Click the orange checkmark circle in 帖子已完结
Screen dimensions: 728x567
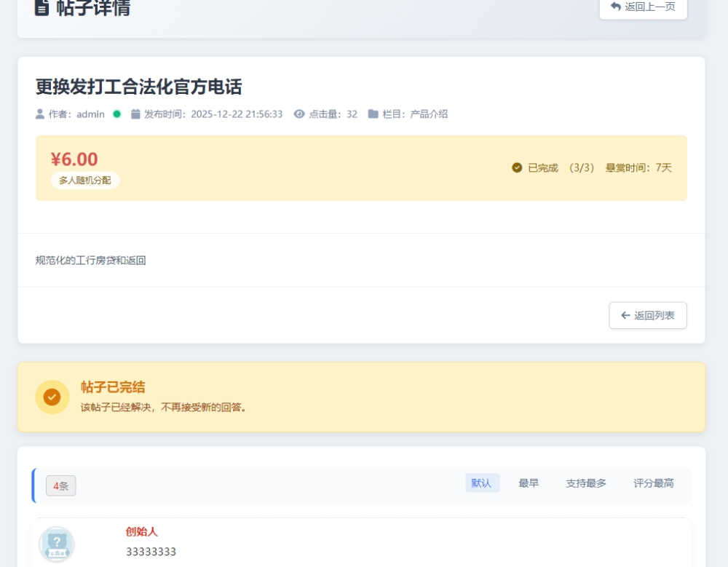pos(52,397)
